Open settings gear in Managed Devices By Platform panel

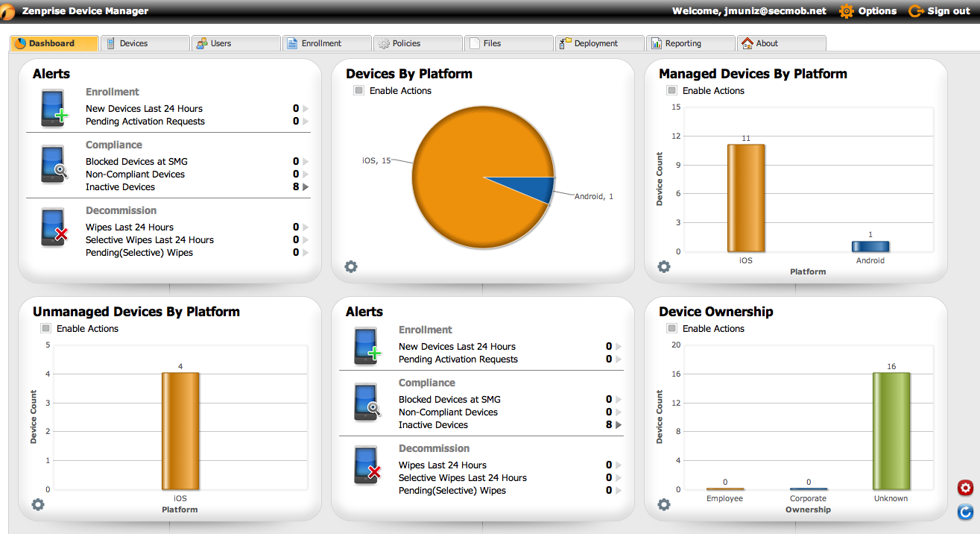click(x=664, y=267)
